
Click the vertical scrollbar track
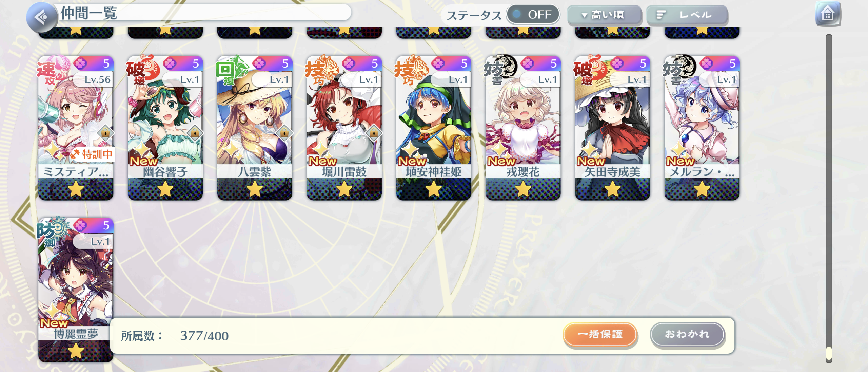(x=829, y=198)
